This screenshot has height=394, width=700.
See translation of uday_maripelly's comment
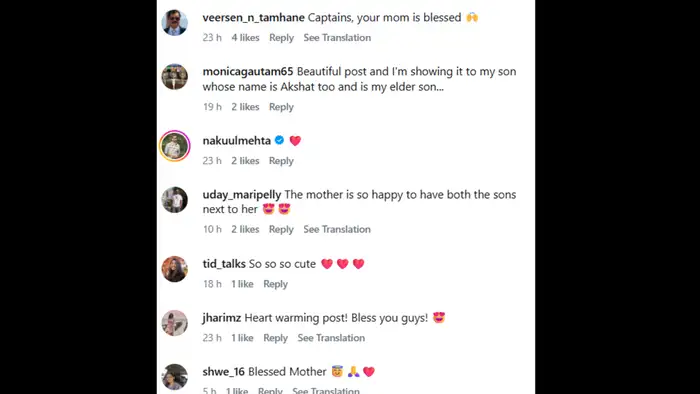[337, 229]
